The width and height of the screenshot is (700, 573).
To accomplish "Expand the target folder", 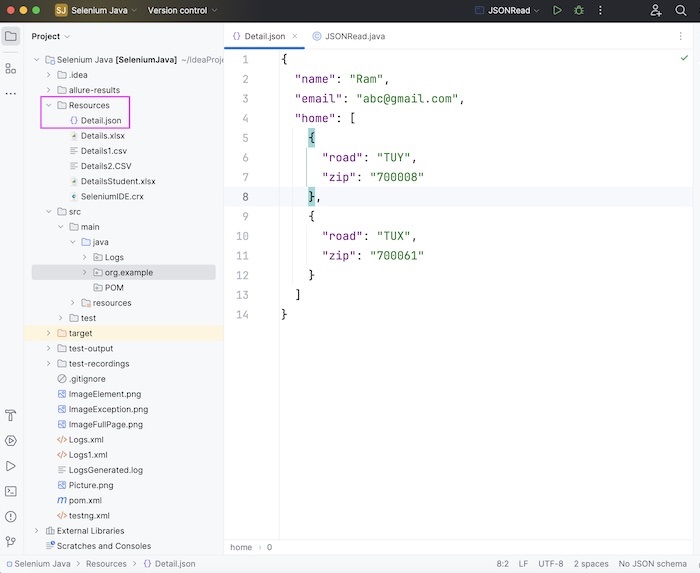I will pyautogui.click(x=48, y=333).
